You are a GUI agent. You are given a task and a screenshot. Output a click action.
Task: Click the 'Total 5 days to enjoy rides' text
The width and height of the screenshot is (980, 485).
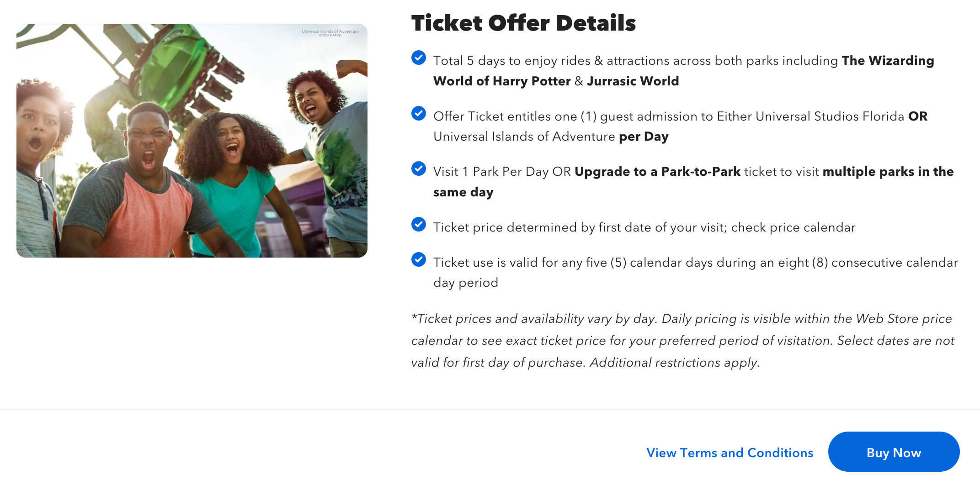coord(512,61)
